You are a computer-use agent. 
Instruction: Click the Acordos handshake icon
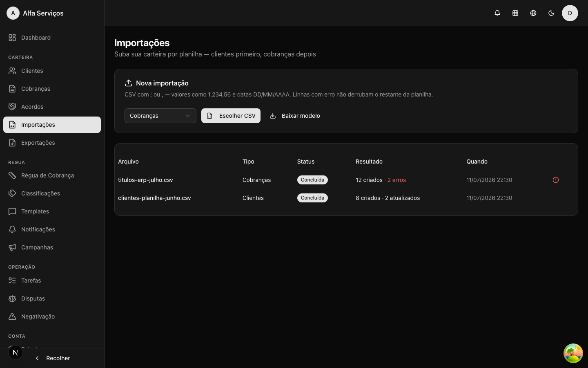point(12,107)
